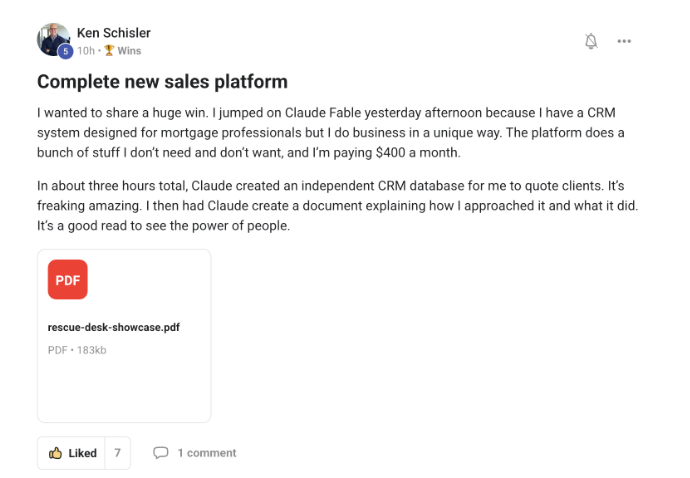Open the three-dot post options menu
The width and height of the screenshot is (690, 478).
click(x=624, y=41)
